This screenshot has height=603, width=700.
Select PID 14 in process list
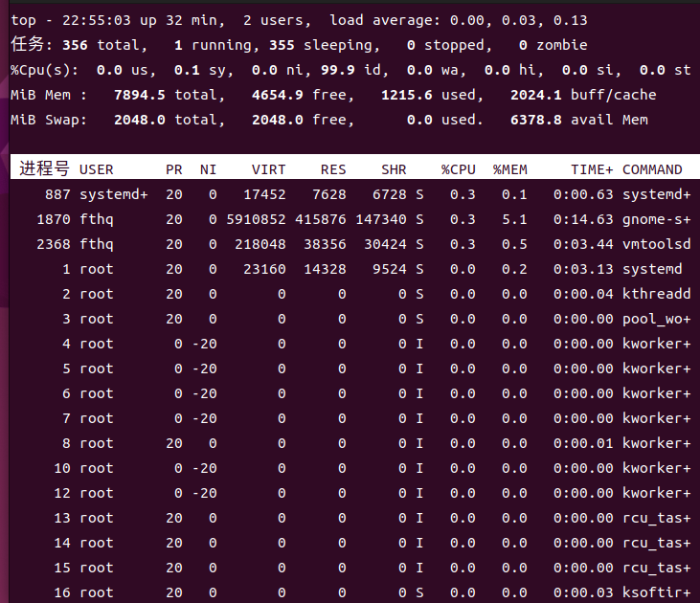click(x=61, y=544)
